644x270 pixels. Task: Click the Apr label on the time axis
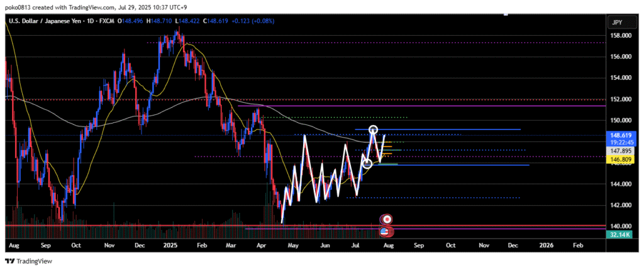(261, 246)
